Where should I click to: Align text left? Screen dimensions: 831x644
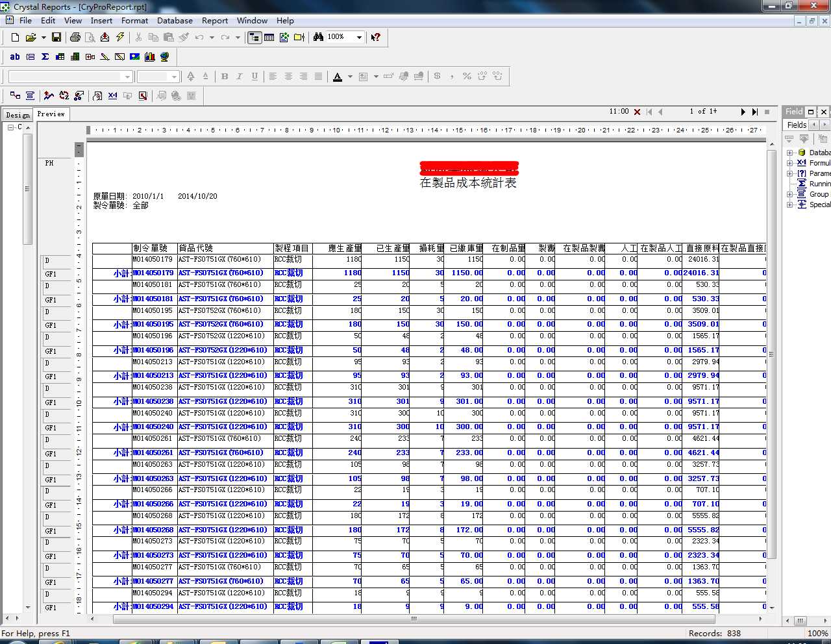click(273, 76)
